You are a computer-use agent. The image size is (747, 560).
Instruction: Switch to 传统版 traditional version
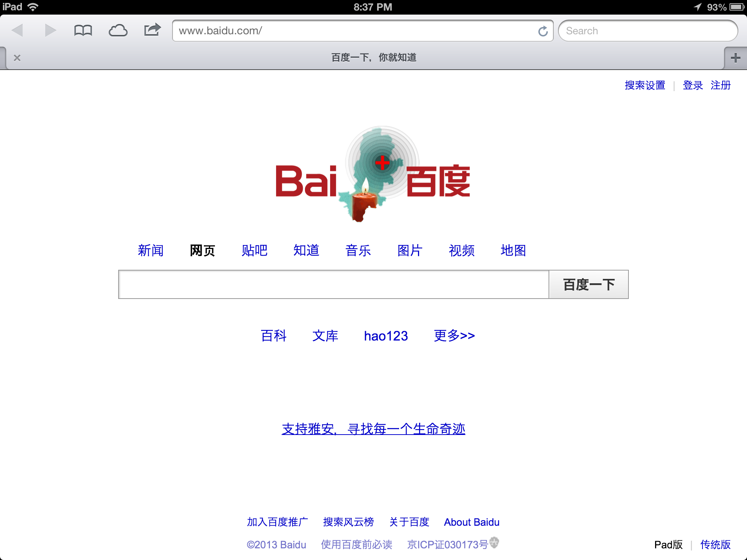pos(715,544)
